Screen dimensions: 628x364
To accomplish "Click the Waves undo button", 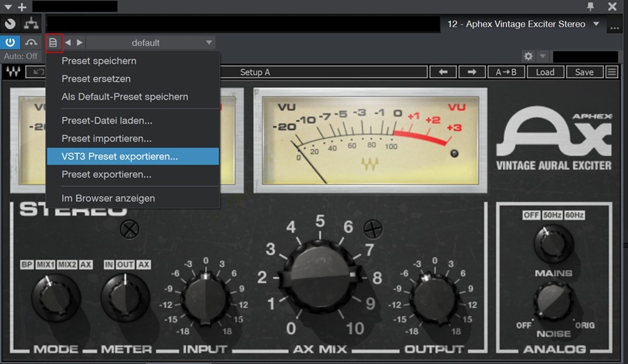I will [x=36, y=72].
